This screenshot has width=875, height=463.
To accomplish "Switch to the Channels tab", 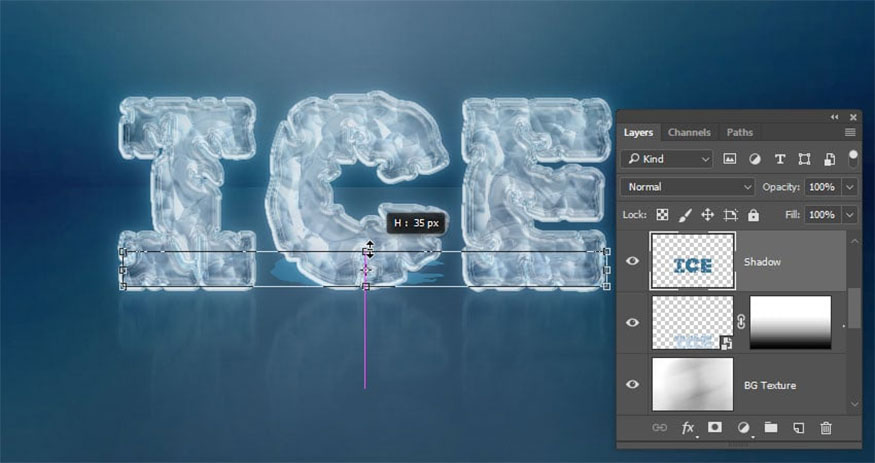I will pos(689,132).
